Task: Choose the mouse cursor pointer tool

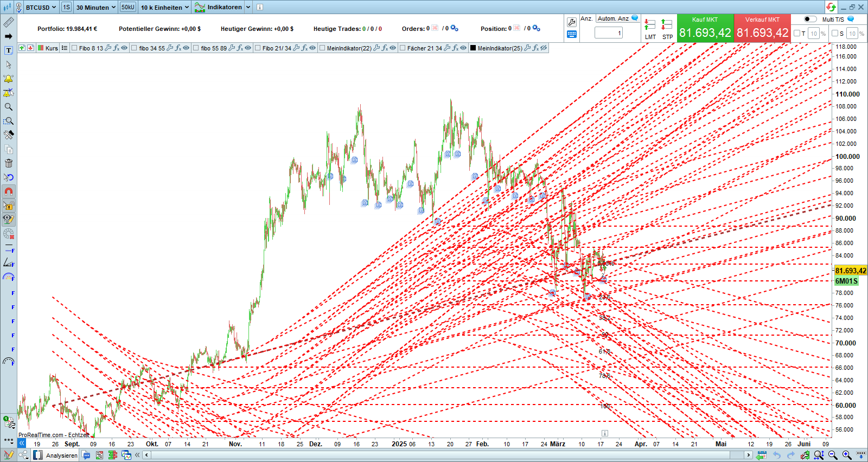Action: coord(9,65)
